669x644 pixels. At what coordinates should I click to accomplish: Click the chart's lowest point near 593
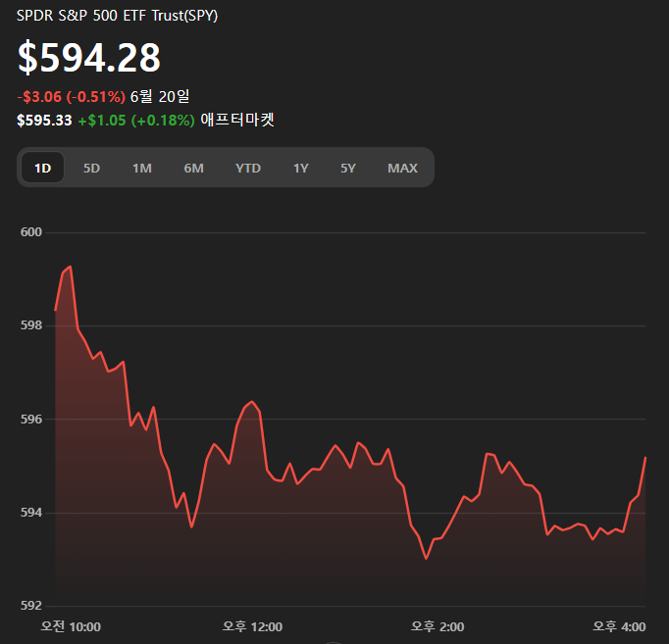coord(427,559)
